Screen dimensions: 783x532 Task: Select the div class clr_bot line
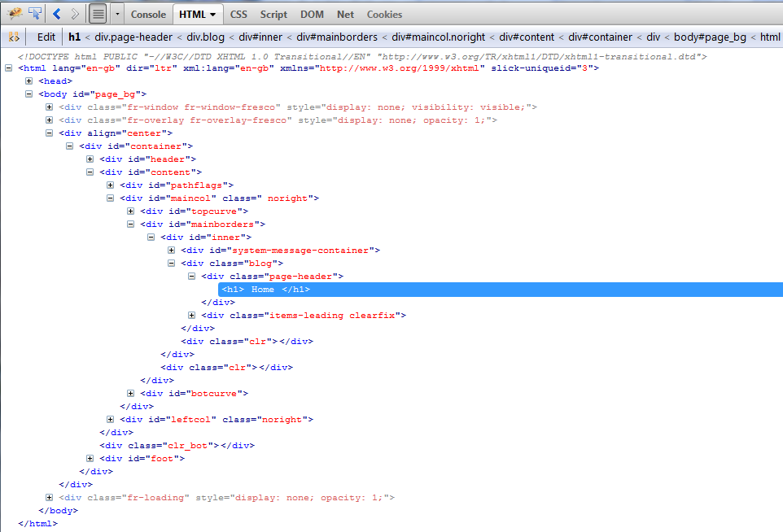(177, 445)
